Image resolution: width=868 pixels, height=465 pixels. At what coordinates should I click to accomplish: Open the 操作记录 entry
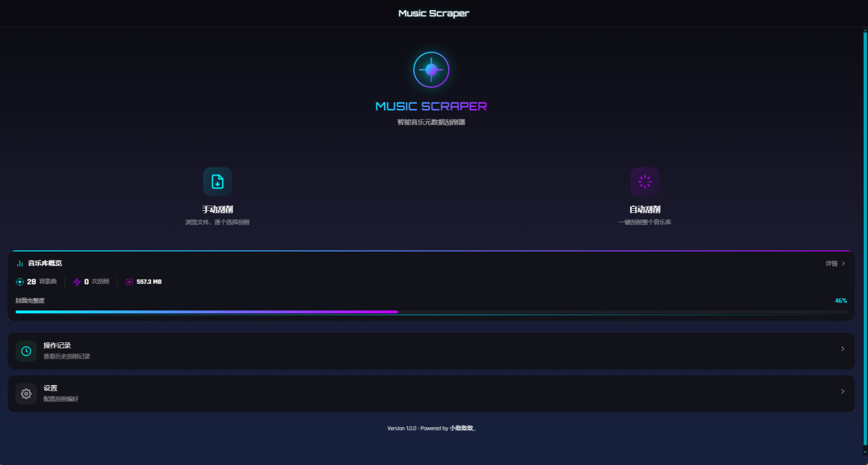point(431,351)
